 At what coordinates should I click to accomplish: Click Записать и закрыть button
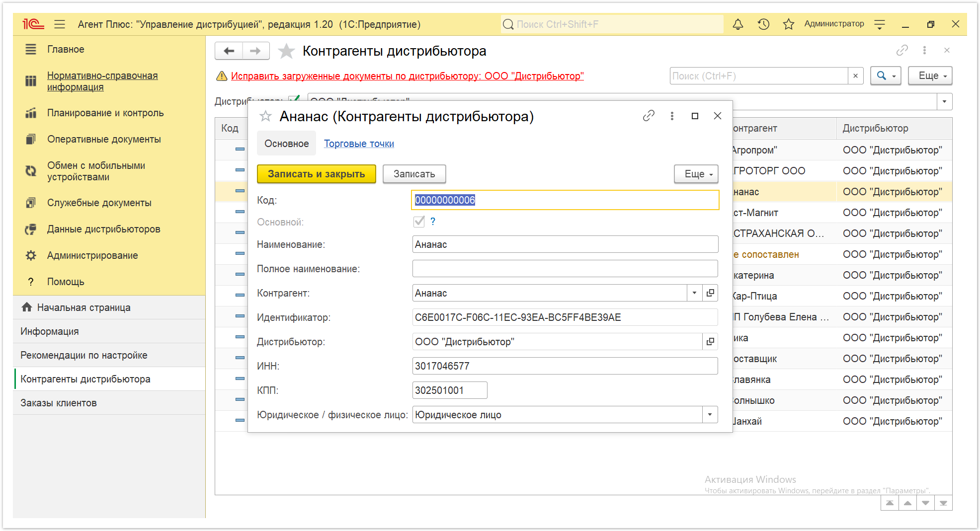(x=316, y=174)
